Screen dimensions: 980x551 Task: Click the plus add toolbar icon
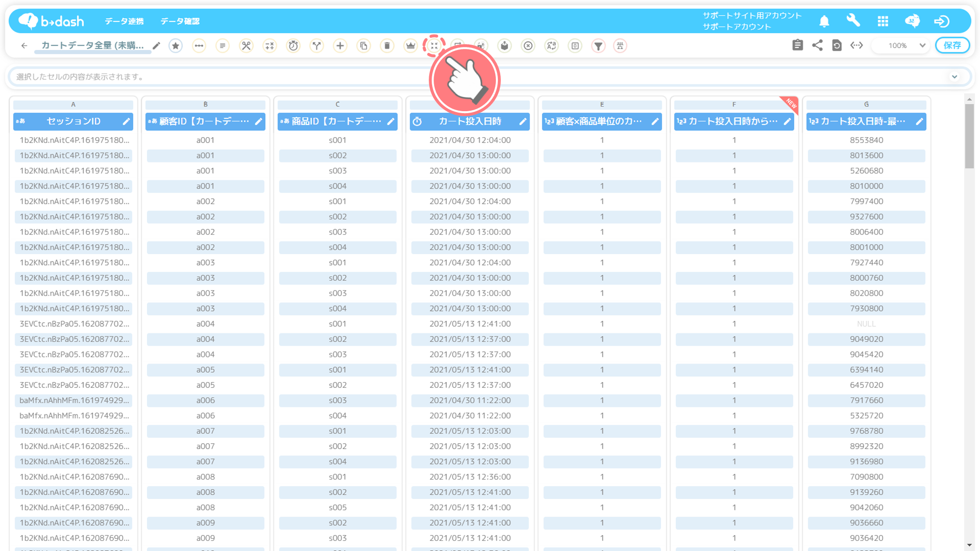[340, 46]
